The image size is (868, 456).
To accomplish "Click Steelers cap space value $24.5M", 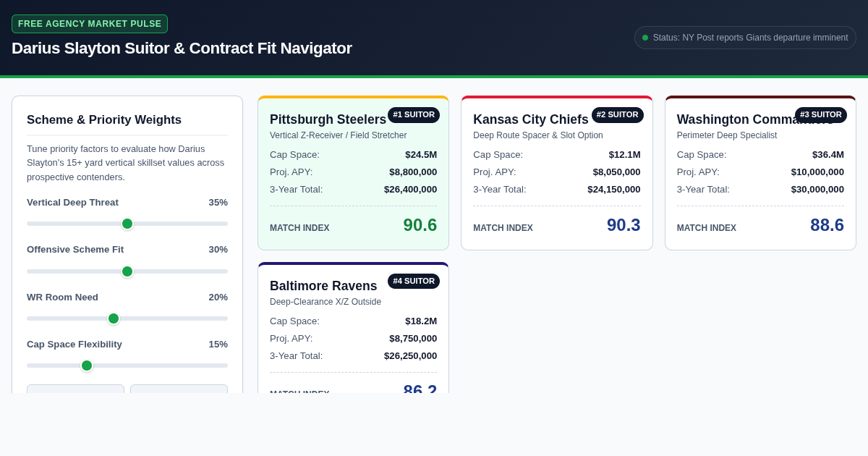I will (x=421, y=155).
